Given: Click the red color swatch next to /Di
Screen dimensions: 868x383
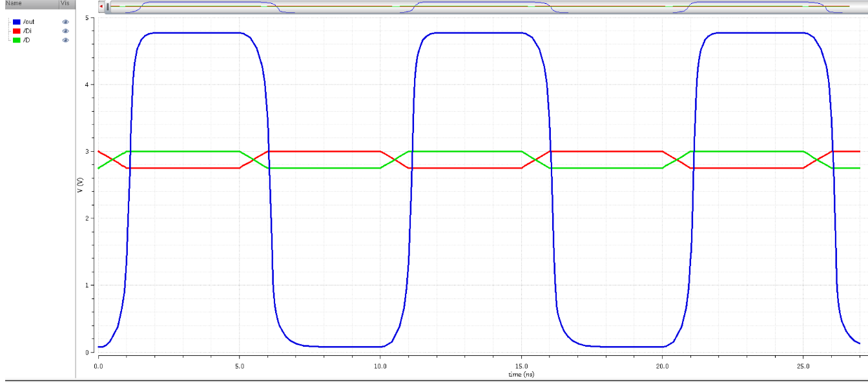Looking at the screenshot, I should click(17, 31).
